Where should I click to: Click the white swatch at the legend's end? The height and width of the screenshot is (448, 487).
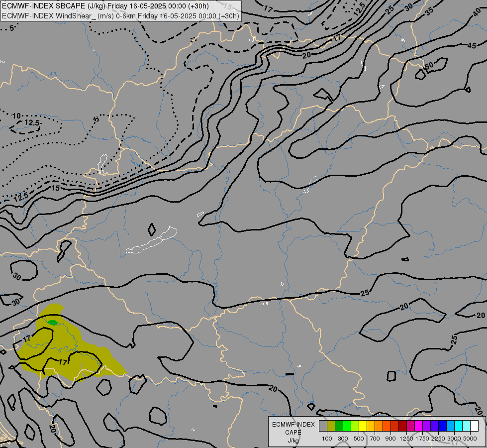click(x=474, y=426)
